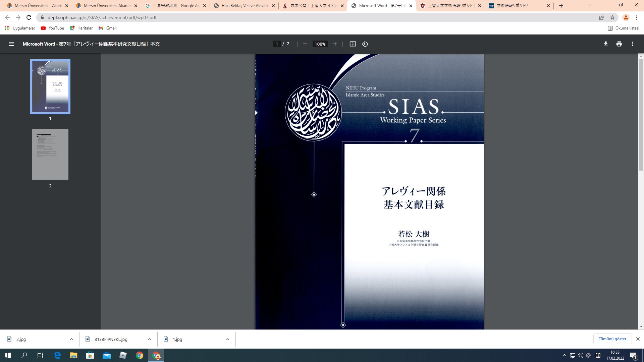Zoom in the PDF with plus icon
Viewport: 644px width, 362px height.
click(x=335, y=44)
